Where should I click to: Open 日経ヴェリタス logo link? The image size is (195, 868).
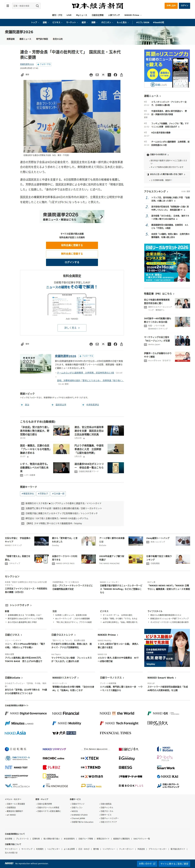(x=157, y=723)
